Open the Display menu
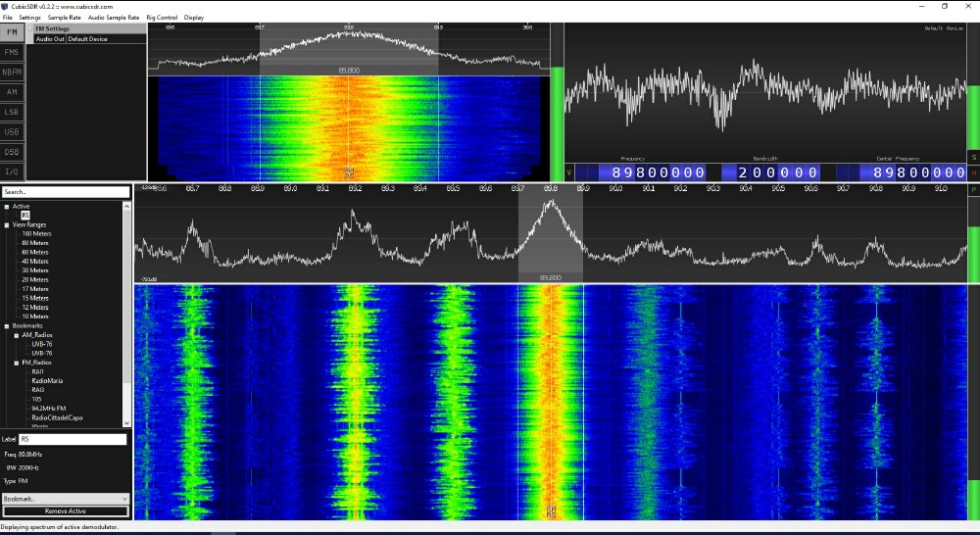 coord(194,18)
